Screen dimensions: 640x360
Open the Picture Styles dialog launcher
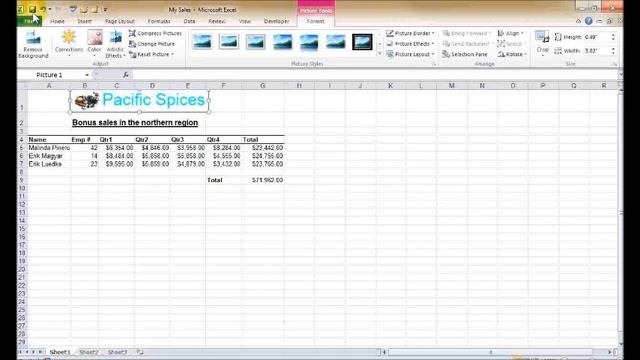(x=433, y=64)
